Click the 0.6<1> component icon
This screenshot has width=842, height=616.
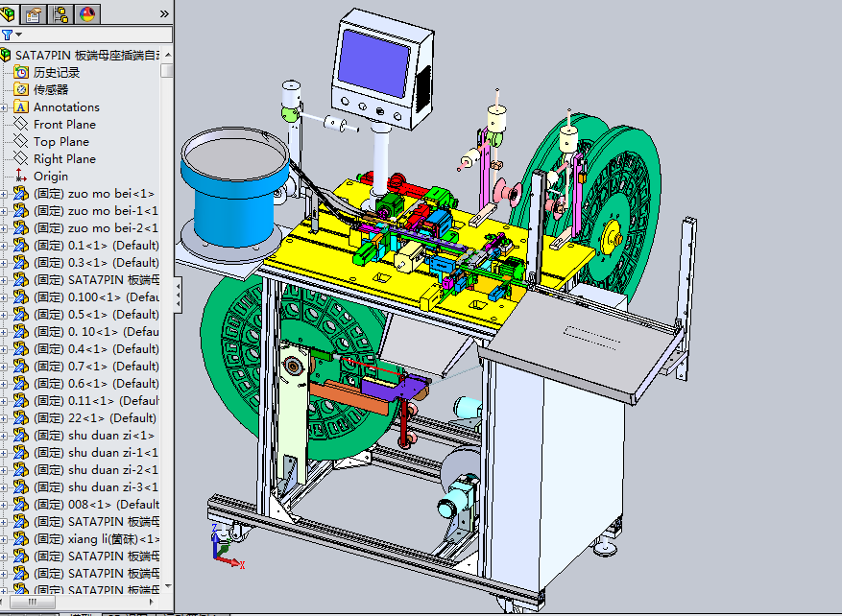21,383
